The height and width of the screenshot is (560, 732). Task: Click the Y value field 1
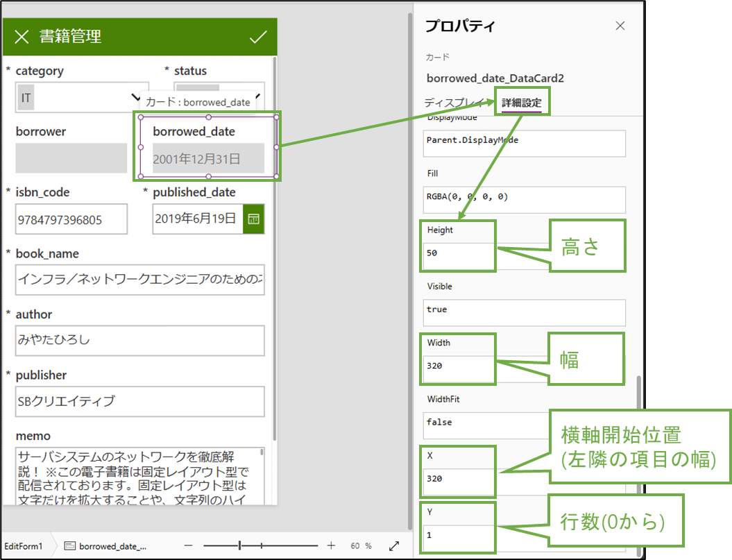tap(459, 538)
